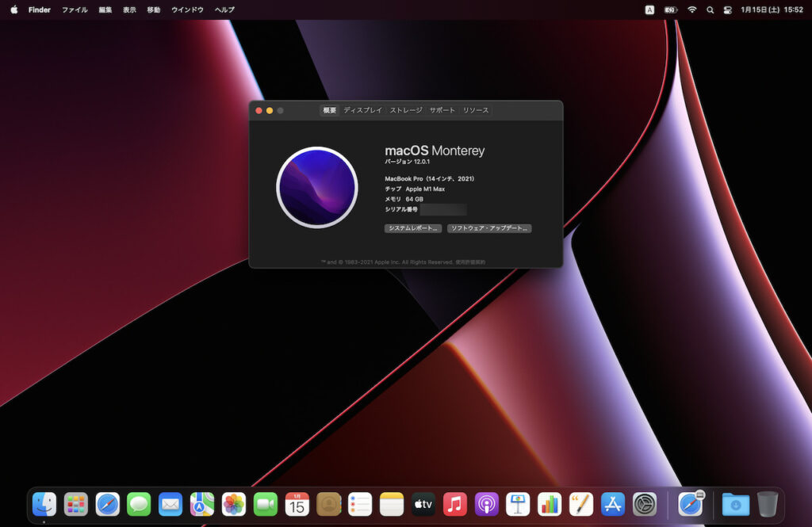Open Maps from the Dock
This screenshot has width=812, height=527.
[x=202, y=504]
